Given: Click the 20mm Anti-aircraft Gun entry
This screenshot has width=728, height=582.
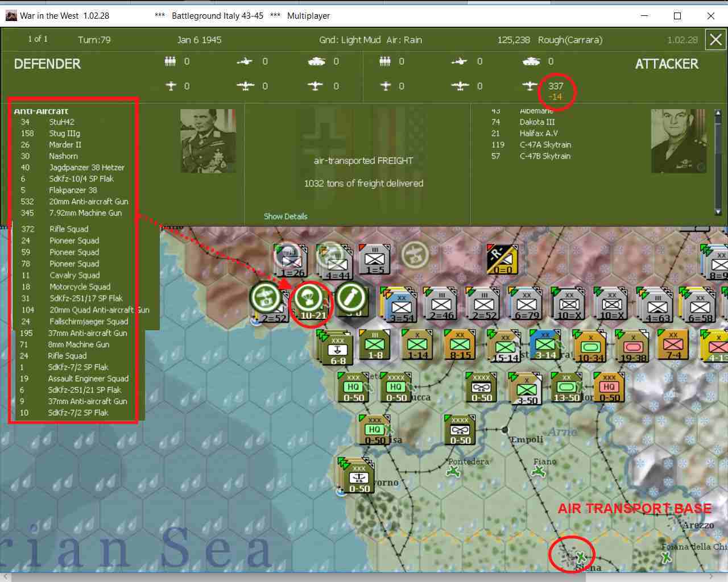Looking at the screenshot, I should coord(75,202).
